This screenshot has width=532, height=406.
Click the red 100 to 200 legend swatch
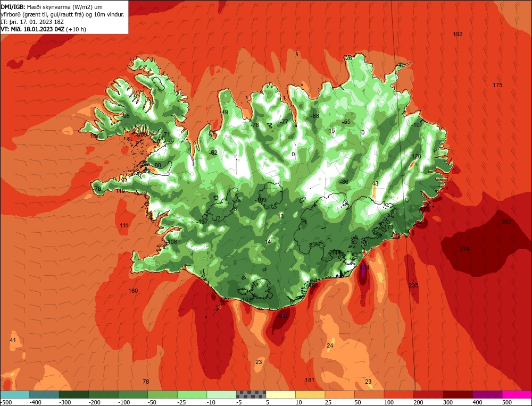tap(398, 394)
